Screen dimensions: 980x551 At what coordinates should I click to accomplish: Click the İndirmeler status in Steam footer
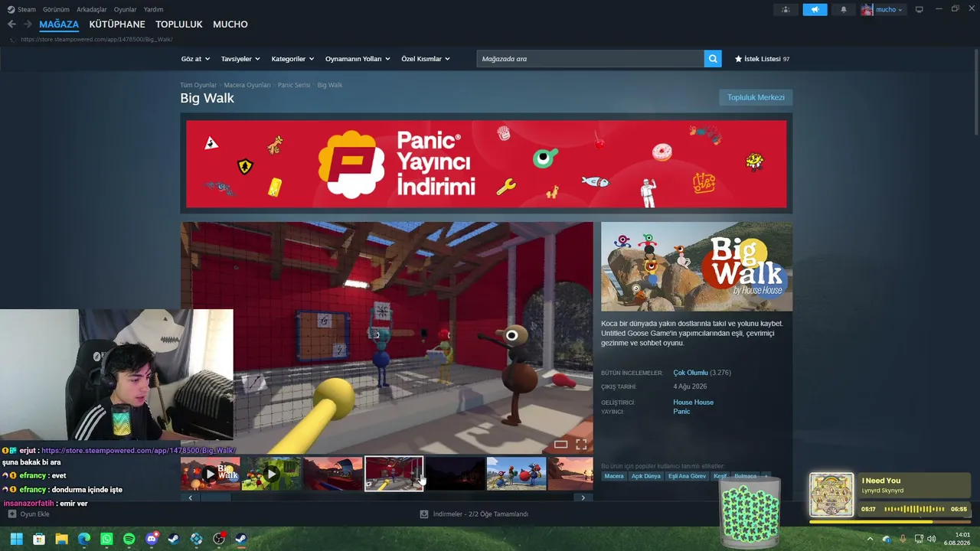pos(480,514)
